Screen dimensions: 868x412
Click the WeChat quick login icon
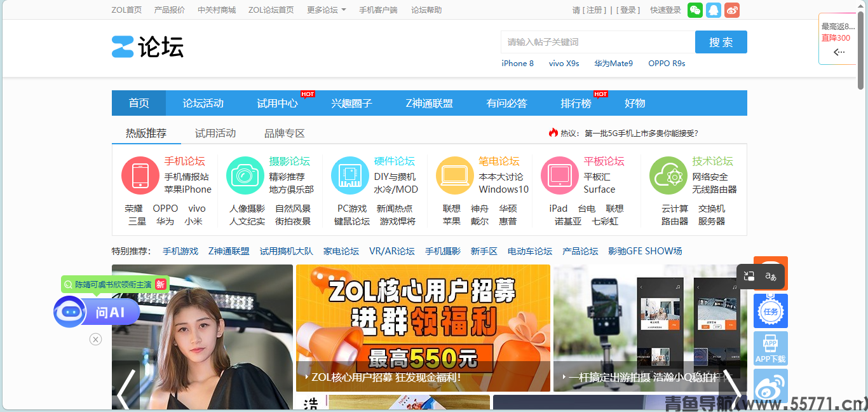[695, 10]
